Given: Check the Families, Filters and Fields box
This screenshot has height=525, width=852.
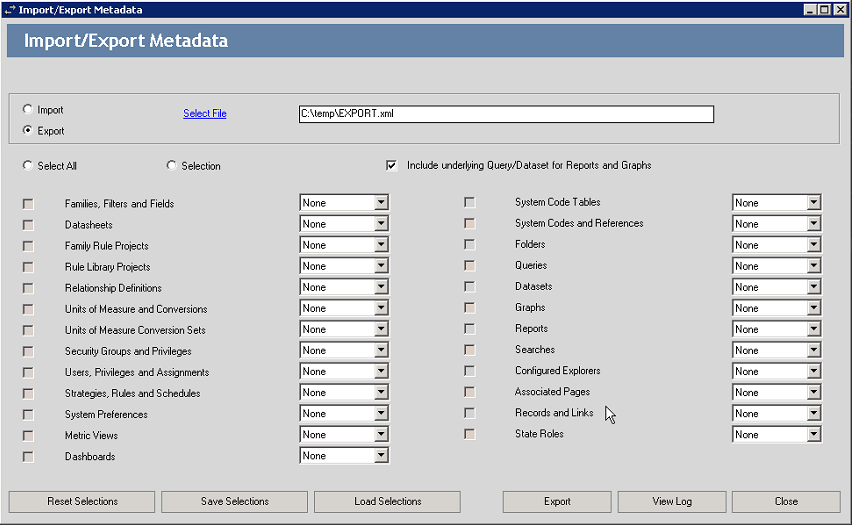Looking at the screenshot, I should coord(28,204).
